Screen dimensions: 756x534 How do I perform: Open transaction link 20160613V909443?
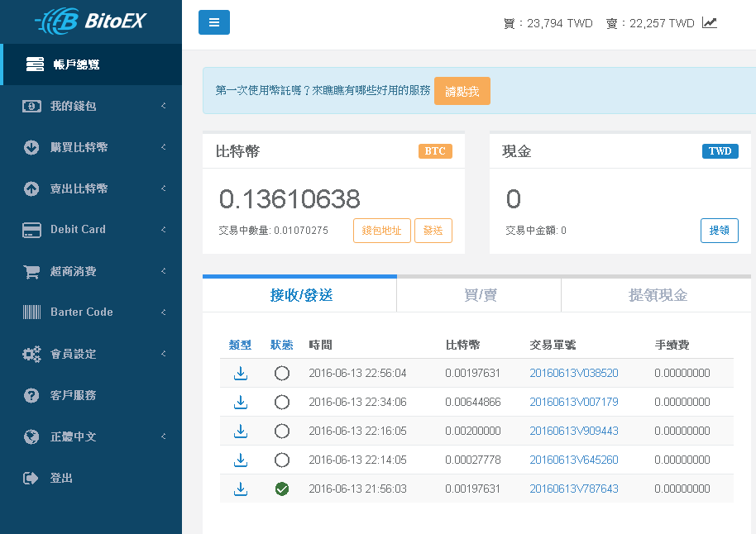574,431
